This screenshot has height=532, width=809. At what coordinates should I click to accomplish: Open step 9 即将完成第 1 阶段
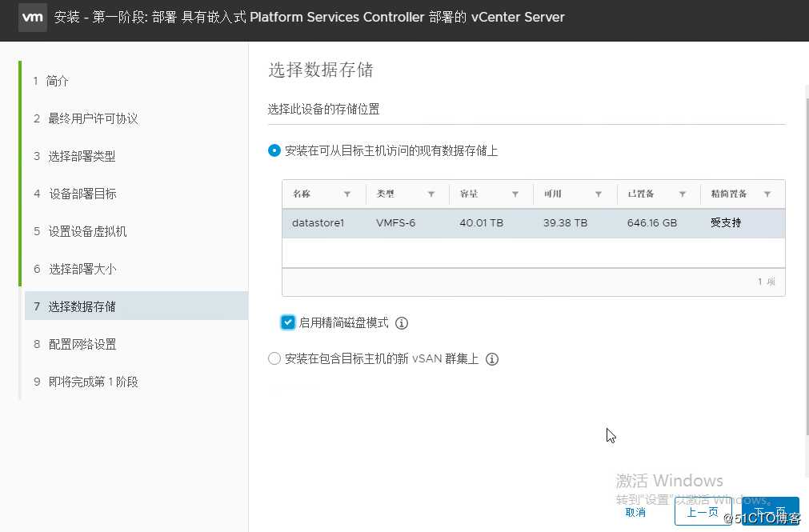86,382
